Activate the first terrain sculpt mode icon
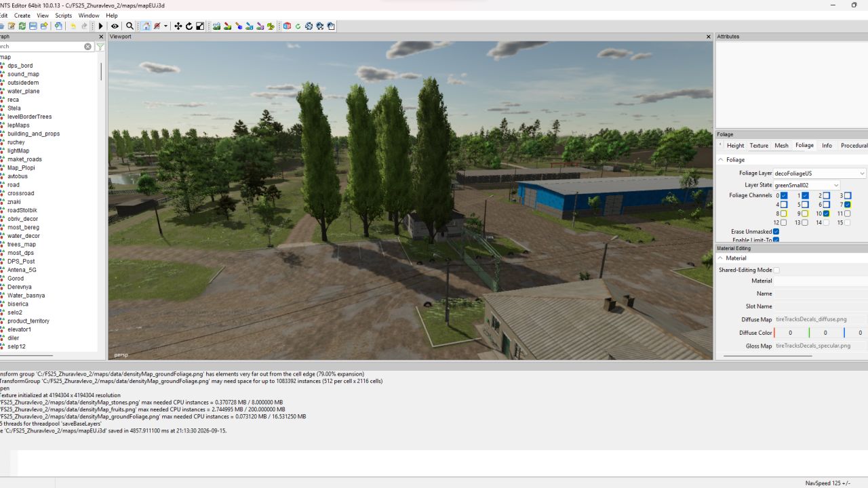 (216, 26)
